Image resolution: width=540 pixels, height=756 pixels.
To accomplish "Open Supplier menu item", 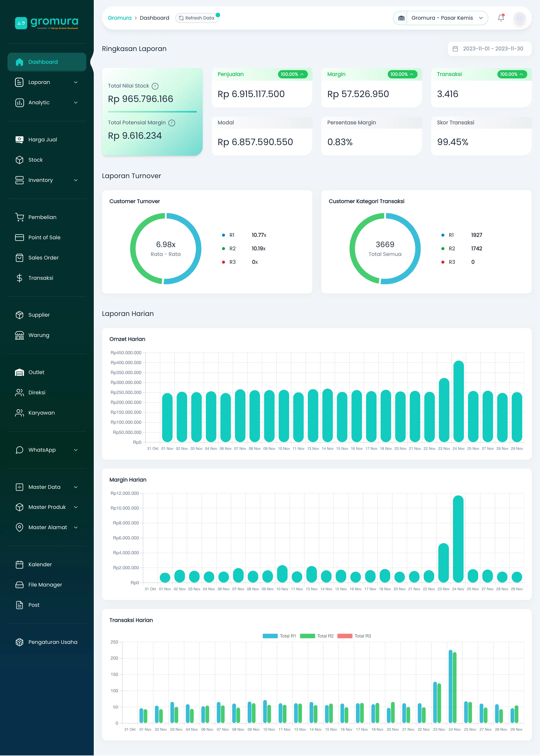I will click(x=47, y=315).
